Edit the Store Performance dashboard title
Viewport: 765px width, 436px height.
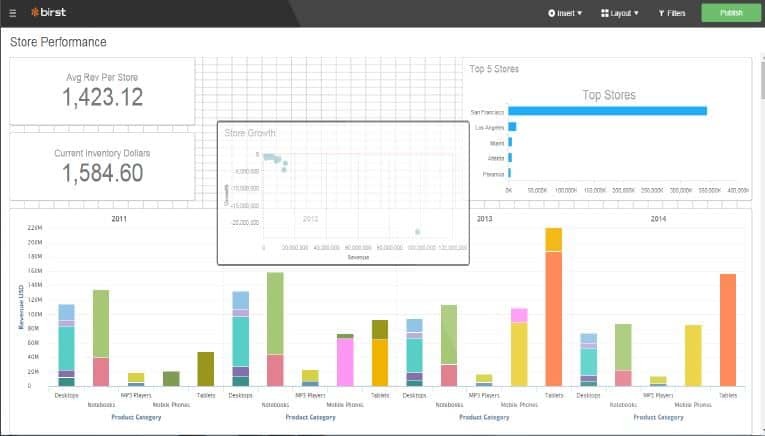pos(58,42)
